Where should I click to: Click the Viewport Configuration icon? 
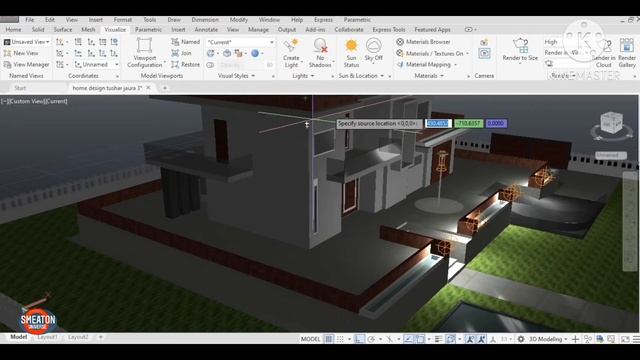[144, 45]
